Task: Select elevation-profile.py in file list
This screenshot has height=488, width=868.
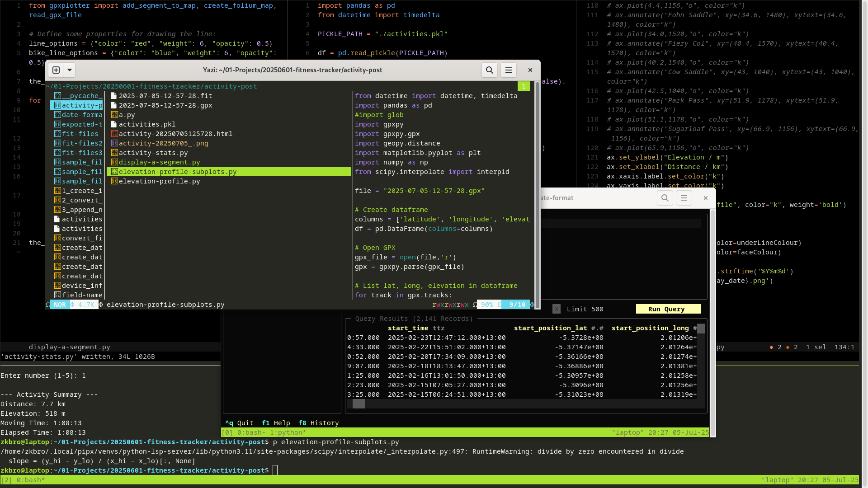Action: 159,181
